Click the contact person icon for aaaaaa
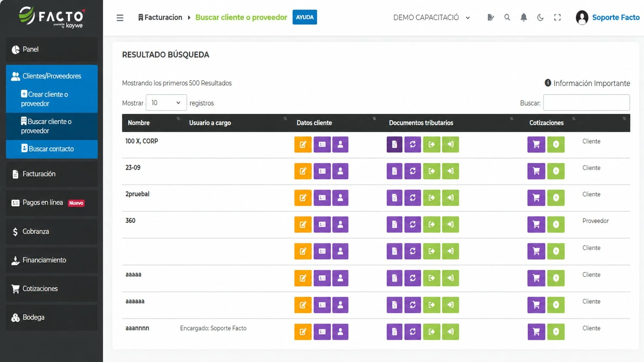 tap(340, 305)
